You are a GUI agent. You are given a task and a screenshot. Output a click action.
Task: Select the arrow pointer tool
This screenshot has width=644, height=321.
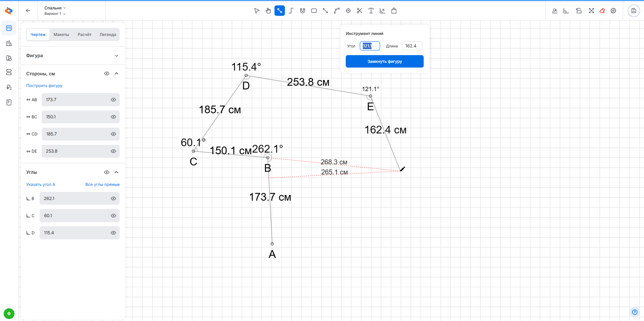[257, 11]
